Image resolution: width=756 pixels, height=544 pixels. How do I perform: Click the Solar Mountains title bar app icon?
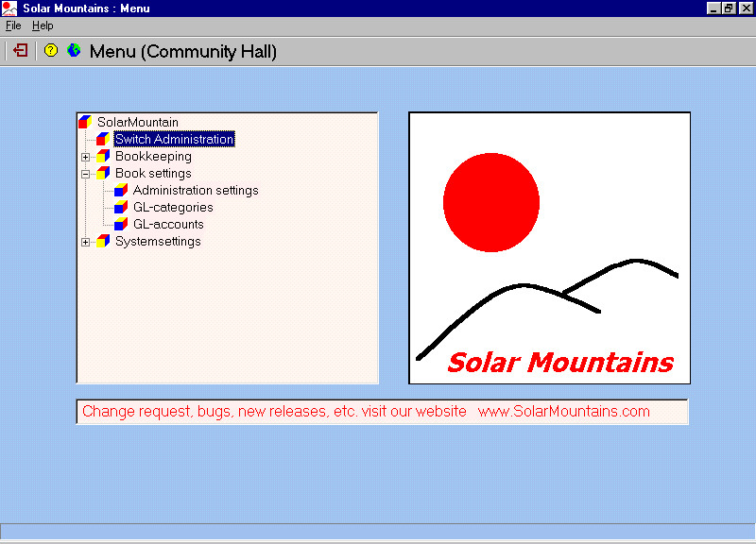pyautogui.click(x=9, y=8)
